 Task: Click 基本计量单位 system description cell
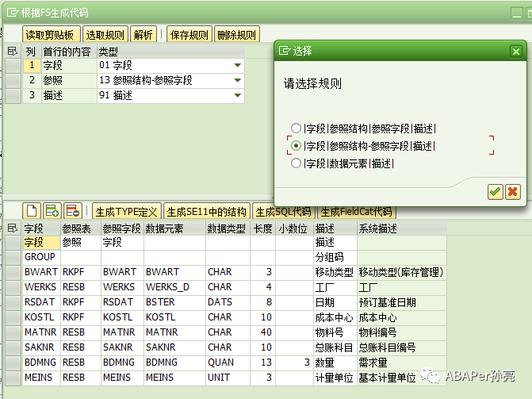pyautogui.click(x=402, y=378)
